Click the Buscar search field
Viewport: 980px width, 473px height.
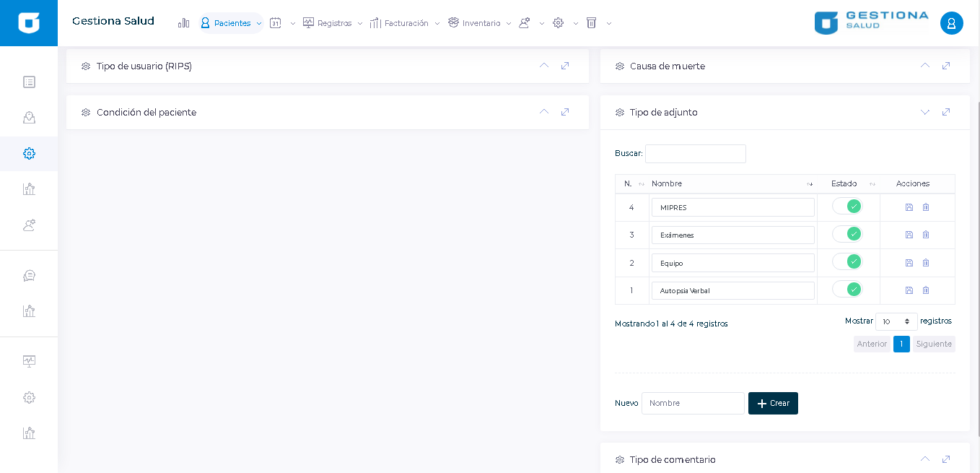695,154
